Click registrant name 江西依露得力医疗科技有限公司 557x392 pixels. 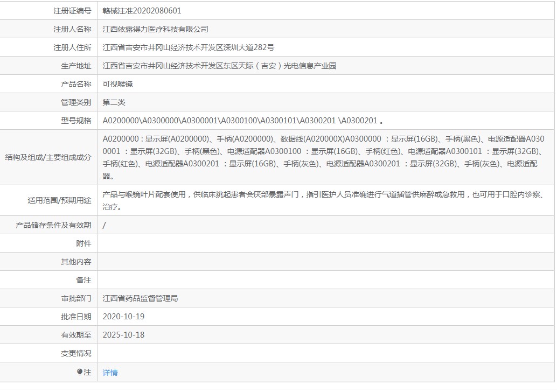coord(155,29)
